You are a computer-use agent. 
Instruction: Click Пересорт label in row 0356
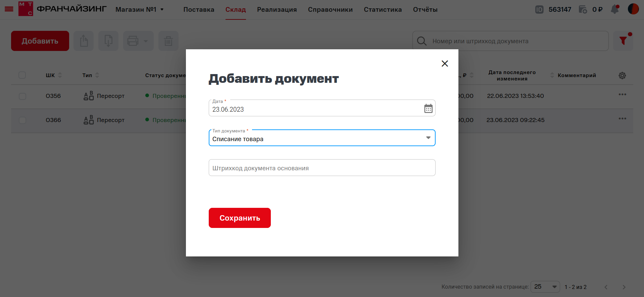click(x=111, y=96)
